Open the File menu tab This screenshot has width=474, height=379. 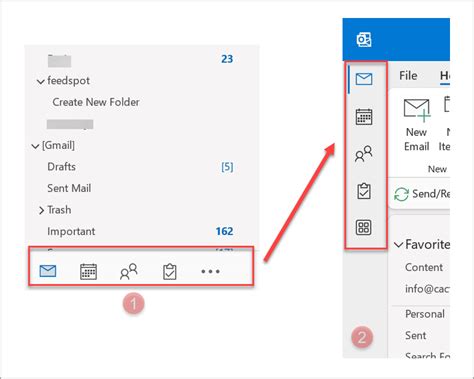(x=408, y=76)
